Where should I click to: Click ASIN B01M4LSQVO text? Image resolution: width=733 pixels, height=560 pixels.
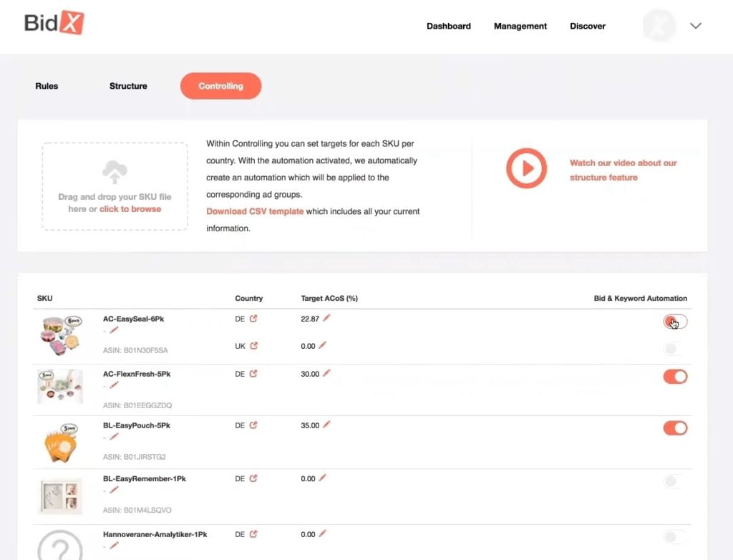pyautogui.click(x=137, y=511)
